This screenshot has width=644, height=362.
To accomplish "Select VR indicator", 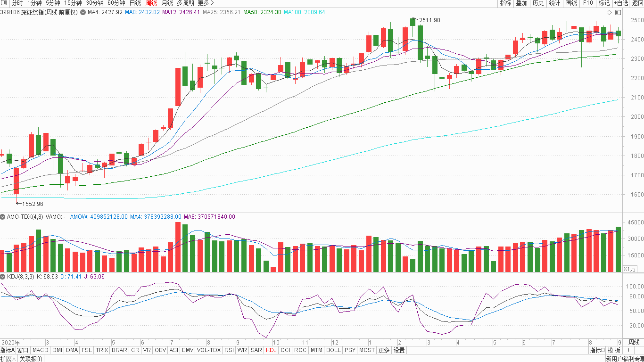I will click(x=147, y=350).
